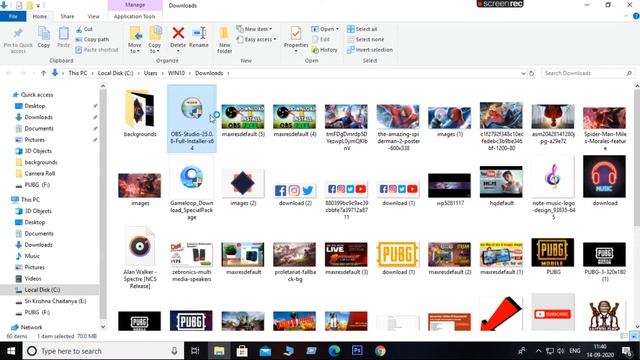Open Task View on taskbar

tap(195, 351)
